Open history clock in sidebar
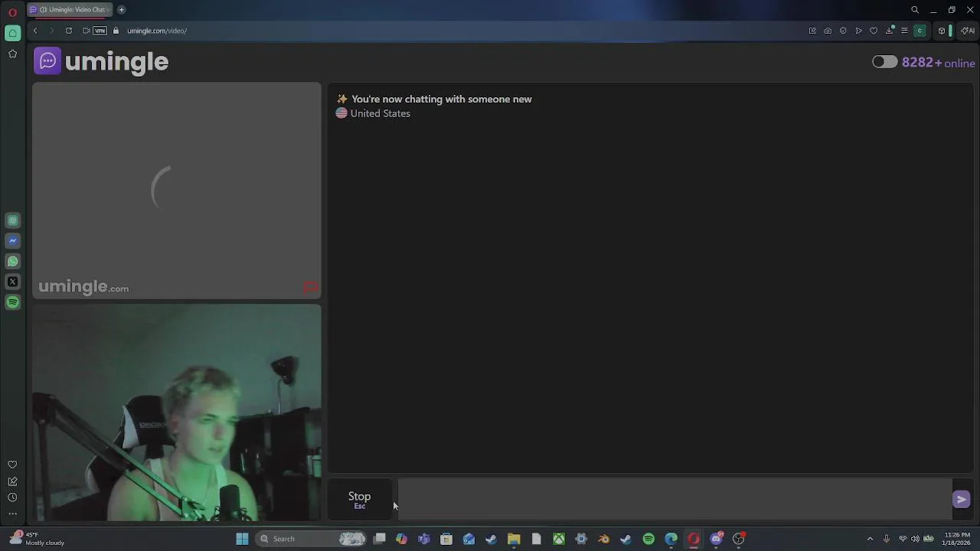This screenshot has width=980, height=551. 12,497
